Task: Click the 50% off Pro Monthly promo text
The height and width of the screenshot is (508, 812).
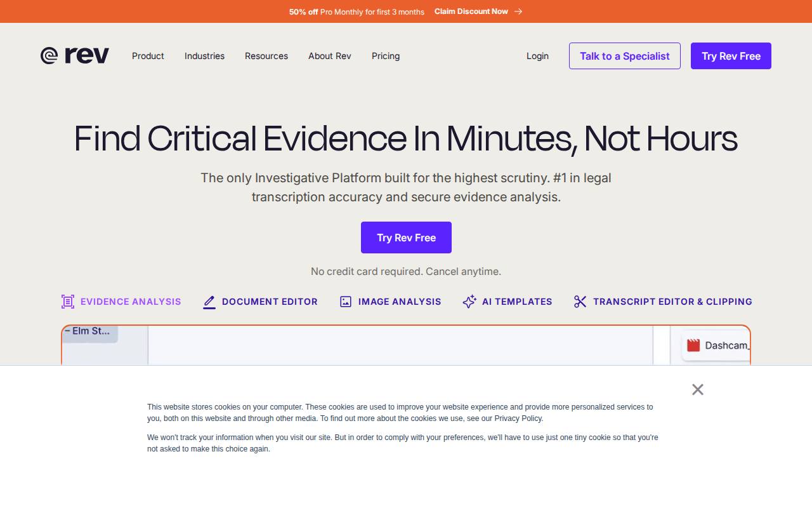Action: pyautogui.click(x=357, y=11)
